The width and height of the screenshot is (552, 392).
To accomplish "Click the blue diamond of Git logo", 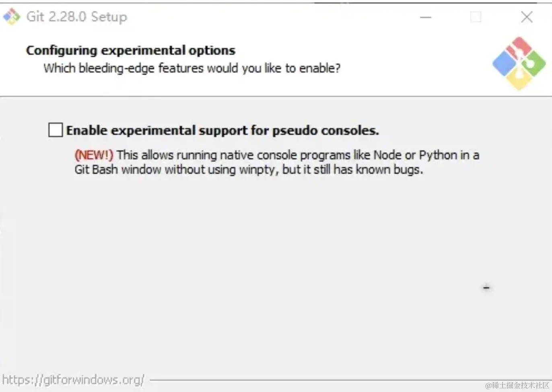I will [505, 64].
